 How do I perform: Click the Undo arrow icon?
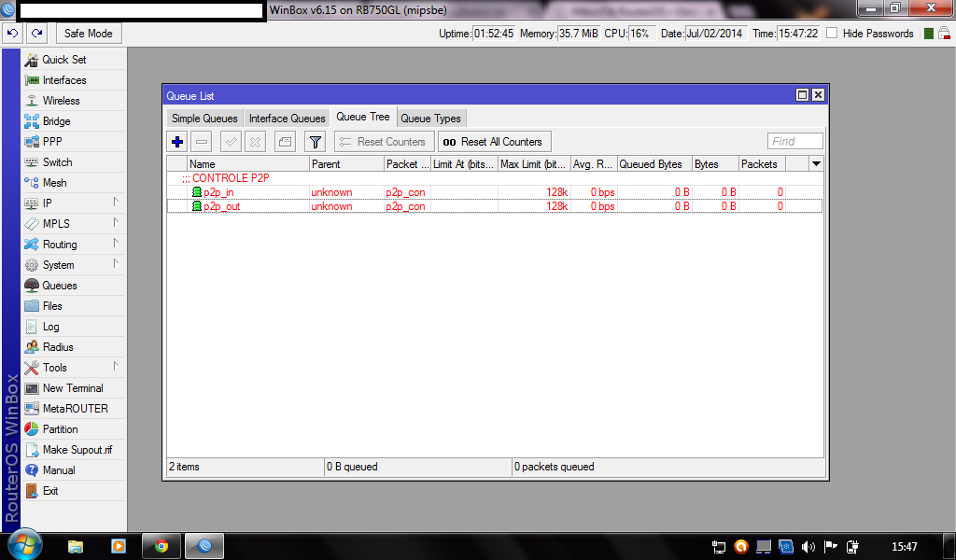point(12,34)
